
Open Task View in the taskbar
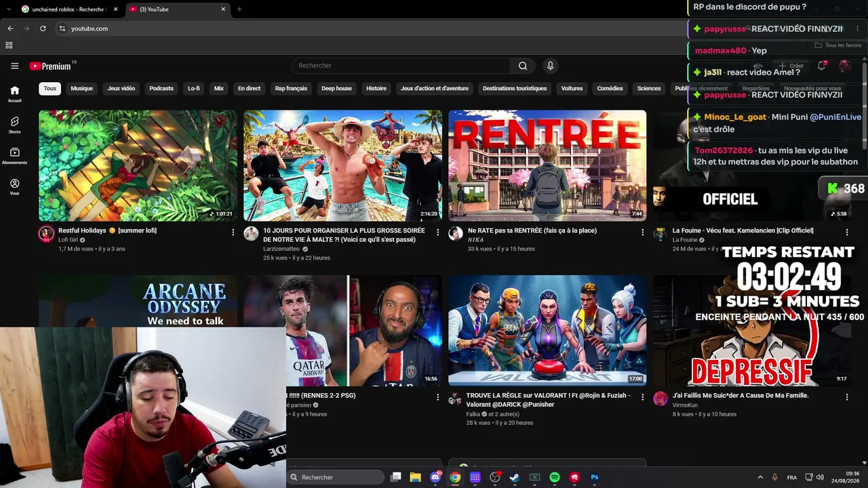396,477
